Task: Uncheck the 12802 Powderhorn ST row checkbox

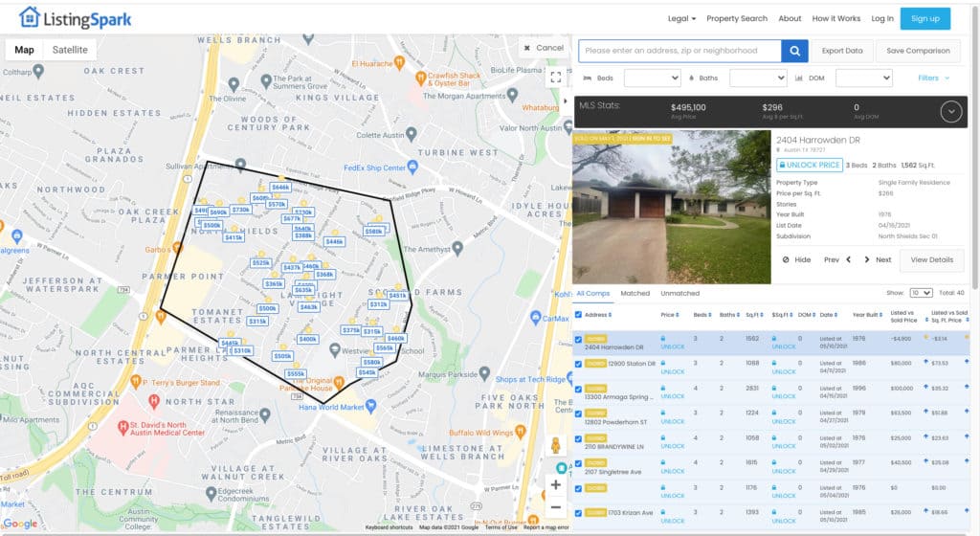Action: coord(578,414)
